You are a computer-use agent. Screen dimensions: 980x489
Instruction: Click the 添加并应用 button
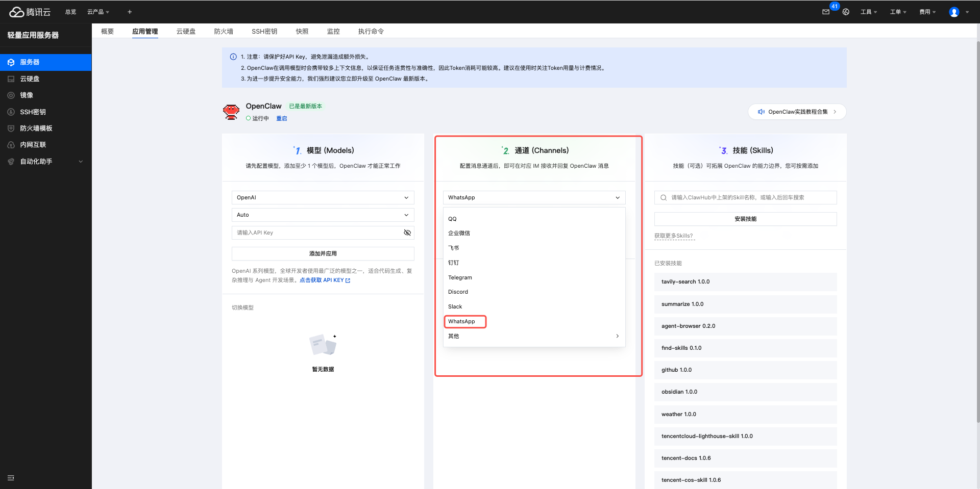[x=323, y=253]
